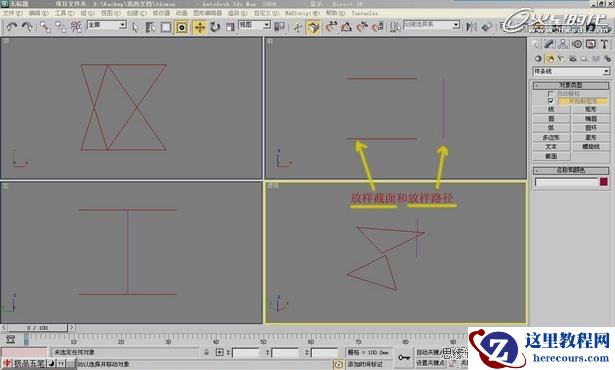Toggle the Angle Snap button
This screenshot has width=615, height=370.
point(346,27)
